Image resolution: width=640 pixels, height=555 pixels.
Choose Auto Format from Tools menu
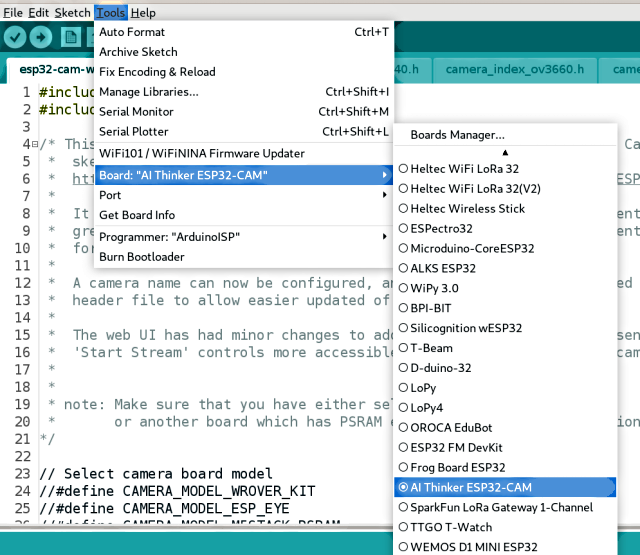tap(244, 32)
